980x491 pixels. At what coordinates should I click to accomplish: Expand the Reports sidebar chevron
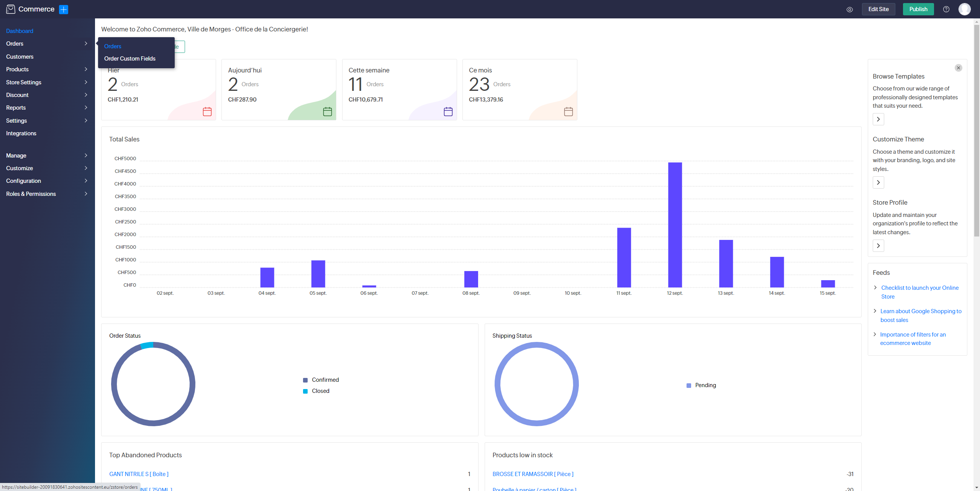[x=86, y=108]
